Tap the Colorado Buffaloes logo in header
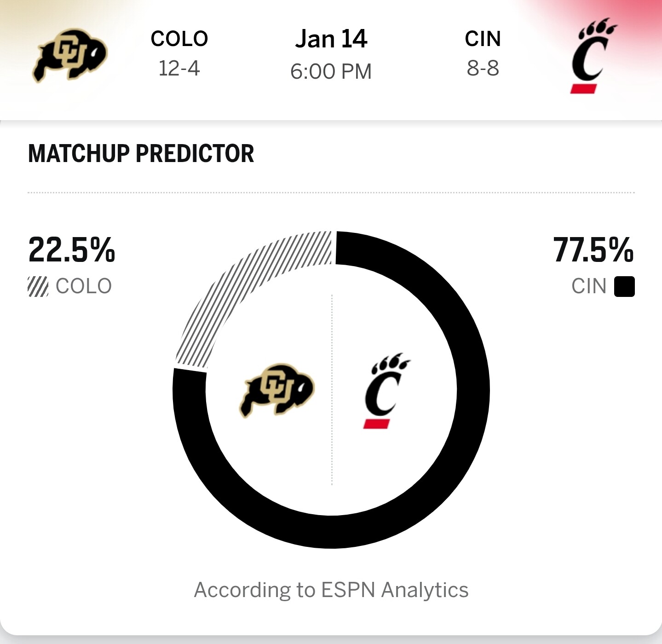The height and width of the screenshot is (644, 662). pos(70,55)
